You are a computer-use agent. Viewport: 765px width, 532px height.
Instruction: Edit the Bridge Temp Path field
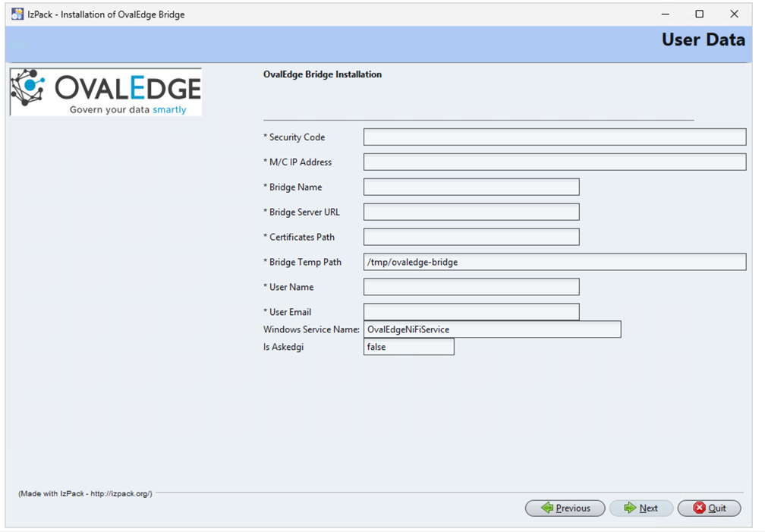[x=555, y=262]
